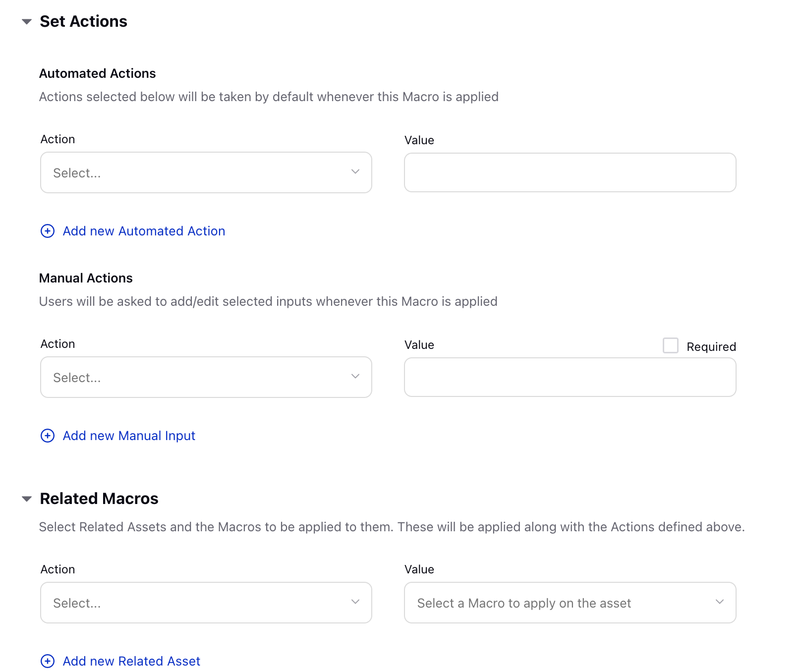Collapse the Related Macros section triangle
The image size is (802, 672).
[x=27, y=499]
